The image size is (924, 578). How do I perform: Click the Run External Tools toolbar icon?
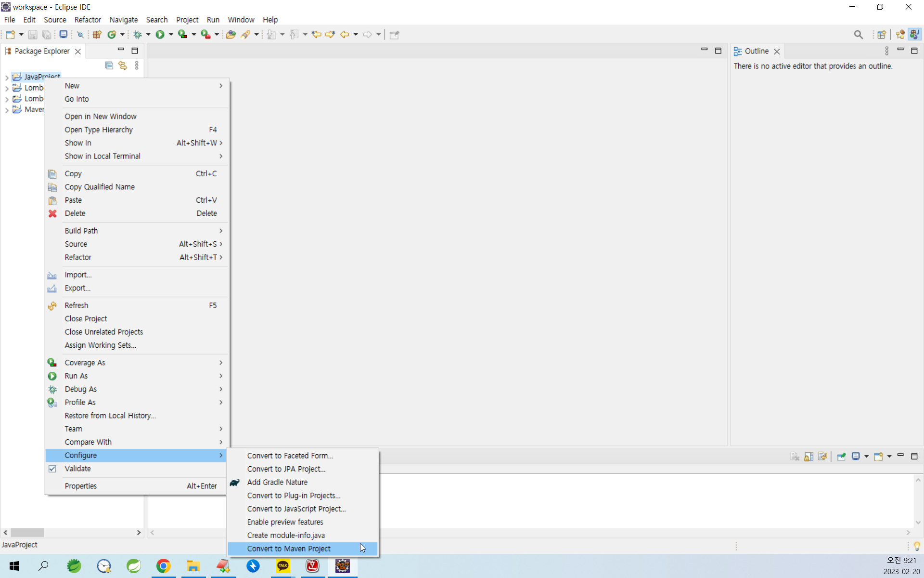coord(205,35)
